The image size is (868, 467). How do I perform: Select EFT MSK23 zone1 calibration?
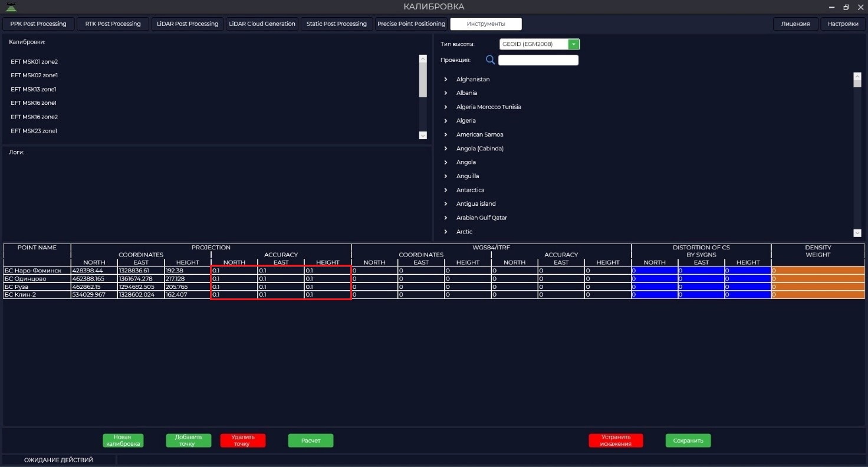[34, 131]
